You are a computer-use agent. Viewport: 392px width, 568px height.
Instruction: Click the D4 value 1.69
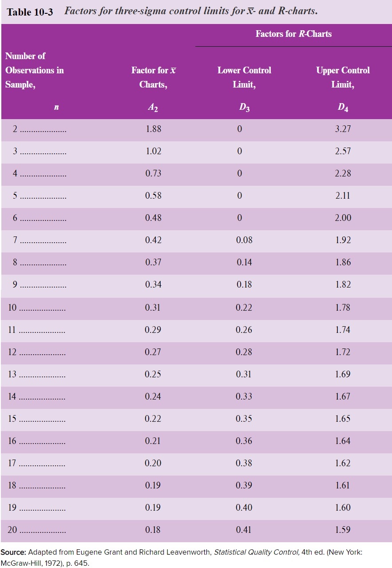(343, 374)
